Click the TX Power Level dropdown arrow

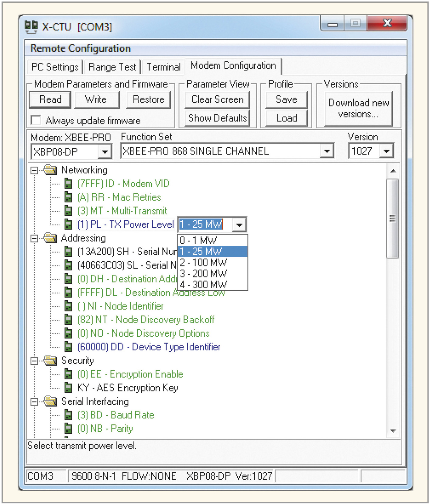239,225
